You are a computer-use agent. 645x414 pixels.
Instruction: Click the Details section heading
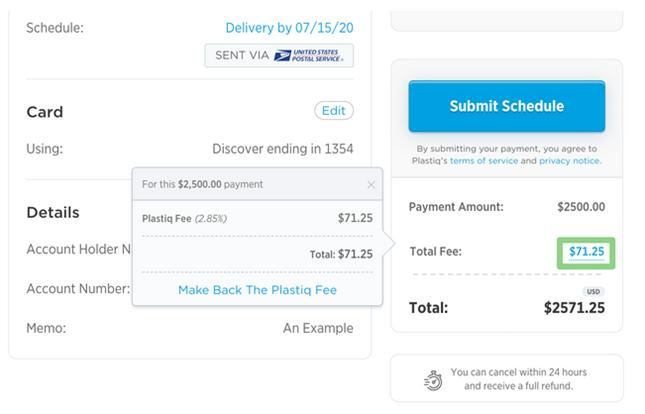tap(53, 212)
